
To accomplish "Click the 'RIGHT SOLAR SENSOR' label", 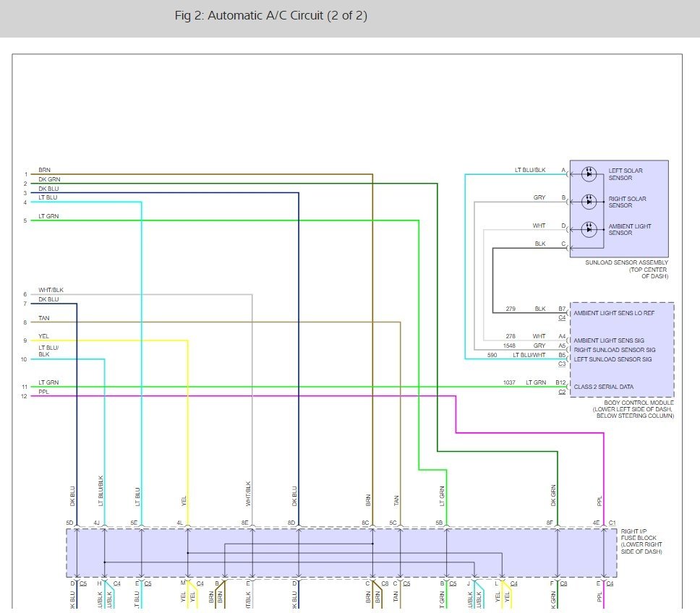I will click(627, 202).
